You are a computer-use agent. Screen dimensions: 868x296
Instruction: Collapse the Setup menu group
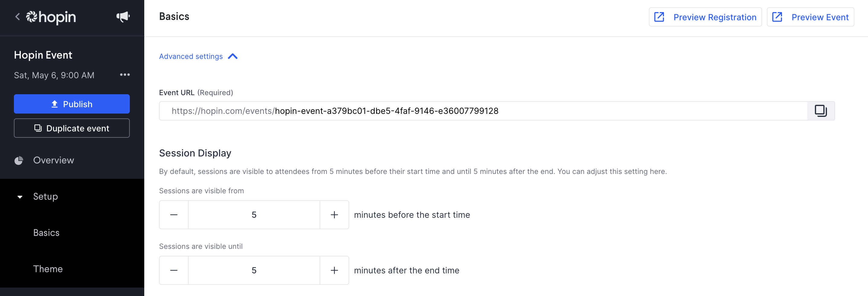[x=20, y=197]
